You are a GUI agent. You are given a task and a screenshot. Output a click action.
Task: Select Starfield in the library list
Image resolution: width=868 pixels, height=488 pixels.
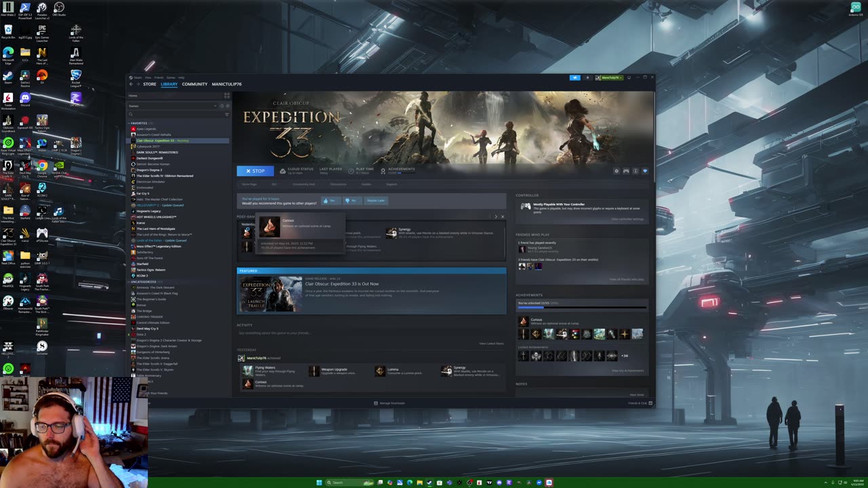pos(142,264)
